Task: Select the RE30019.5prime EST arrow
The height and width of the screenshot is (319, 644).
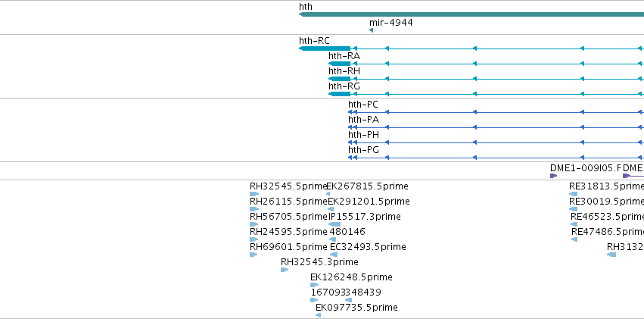Action: click(x=574, y=209)
